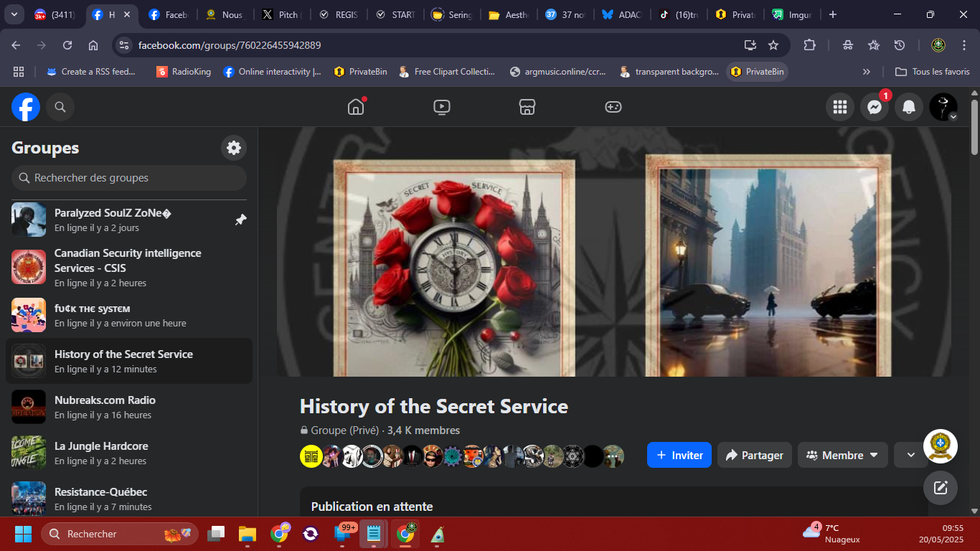This screenshot has width=980, height=551.
Task: Click the Inviter button
Action: (679, 455)
